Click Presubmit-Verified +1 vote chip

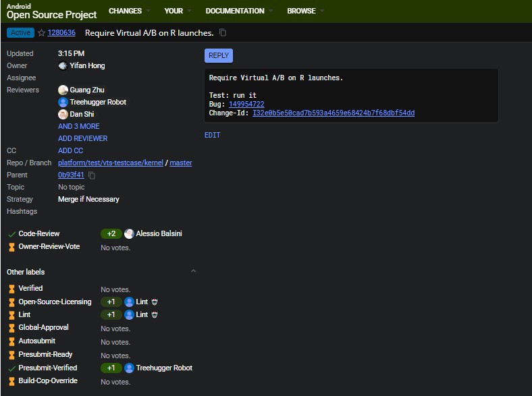pyautogui.click(x=111, y=368)
